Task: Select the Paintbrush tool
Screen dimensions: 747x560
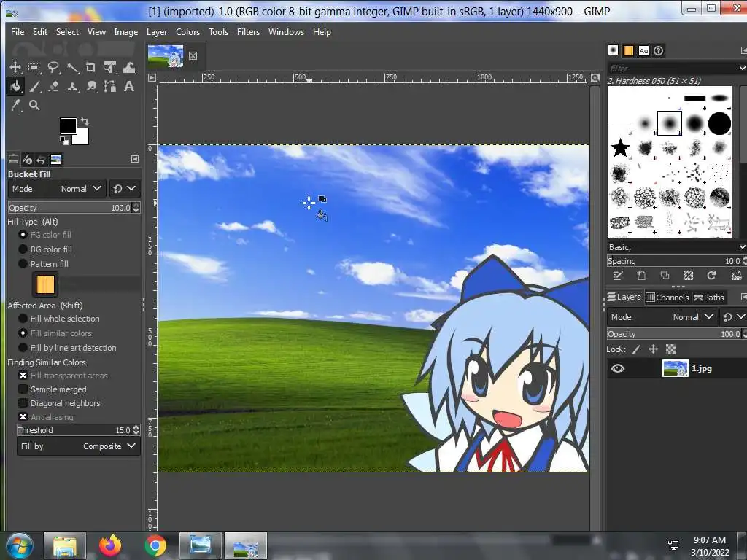Action: [34, 87]
